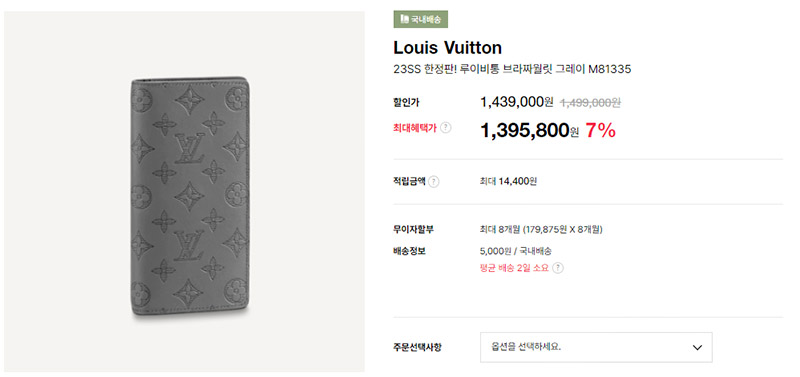Click the 주문선택사항 label
Image resolution: width=800 pixels, height=377 pixels.
[417, 347]
